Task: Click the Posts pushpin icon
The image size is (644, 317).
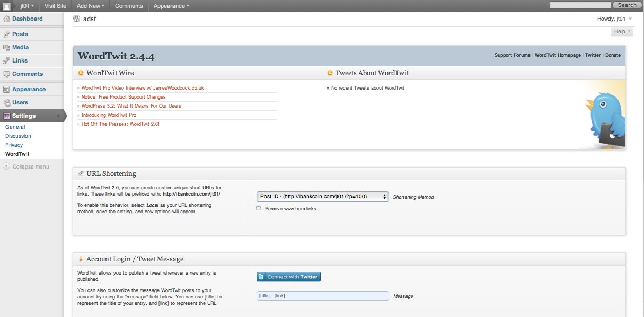Action: point(6,34)
